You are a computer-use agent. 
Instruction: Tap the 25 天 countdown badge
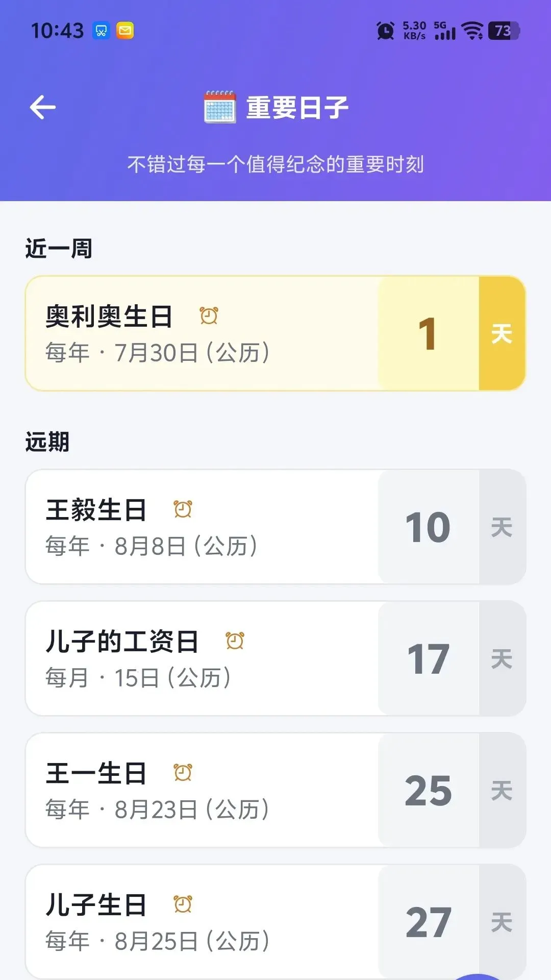pyautogui.click(x=452, y=790)
